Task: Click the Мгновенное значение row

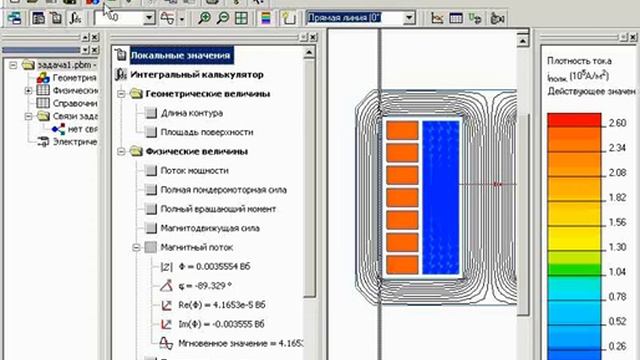Action: point(241,343)
